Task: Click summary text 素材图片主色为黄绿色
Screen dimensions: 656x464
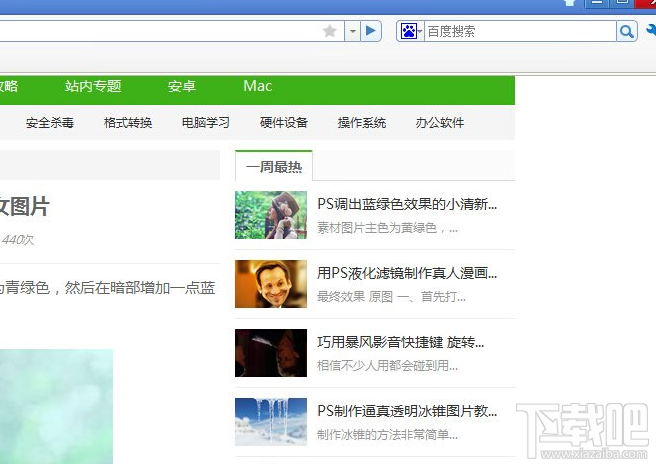Action: tap(387, 228)
